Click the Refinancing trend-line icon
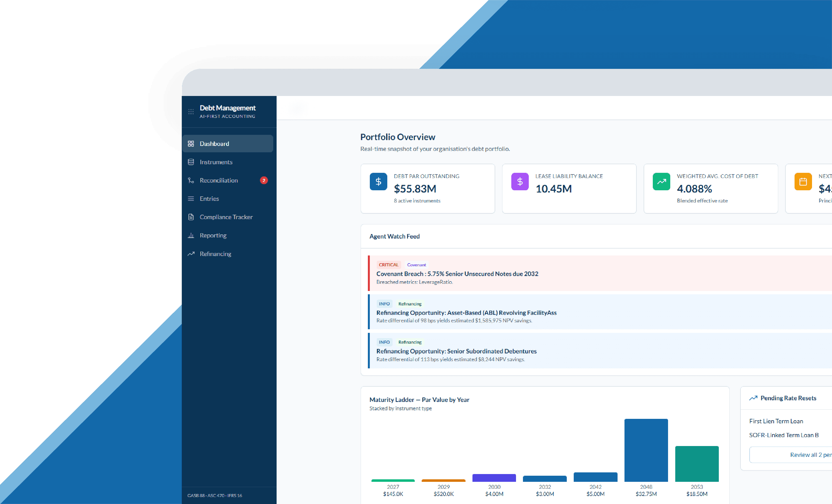Viewport: 832px width, 504px height. coord(191,254)
